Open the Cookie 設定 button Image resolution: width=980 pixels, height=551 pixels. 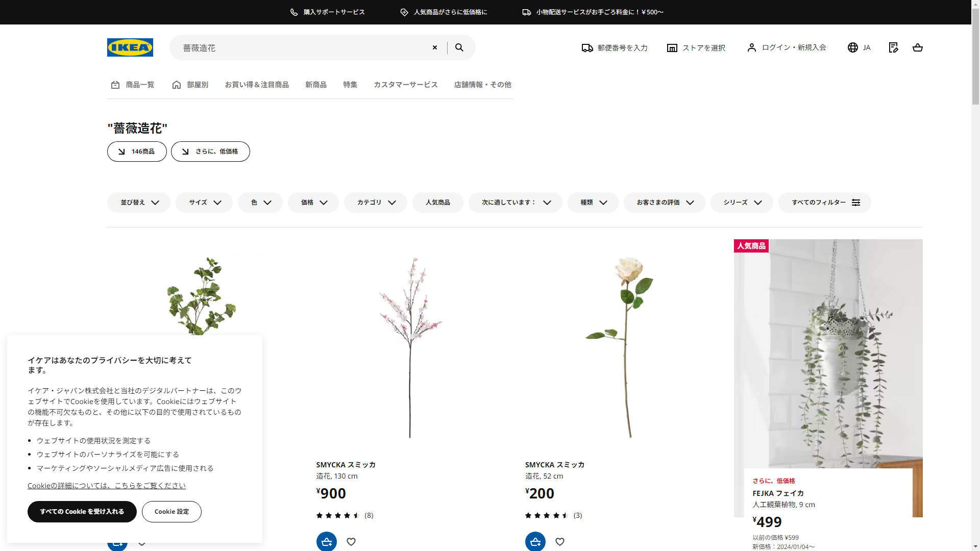pos(171,512)
